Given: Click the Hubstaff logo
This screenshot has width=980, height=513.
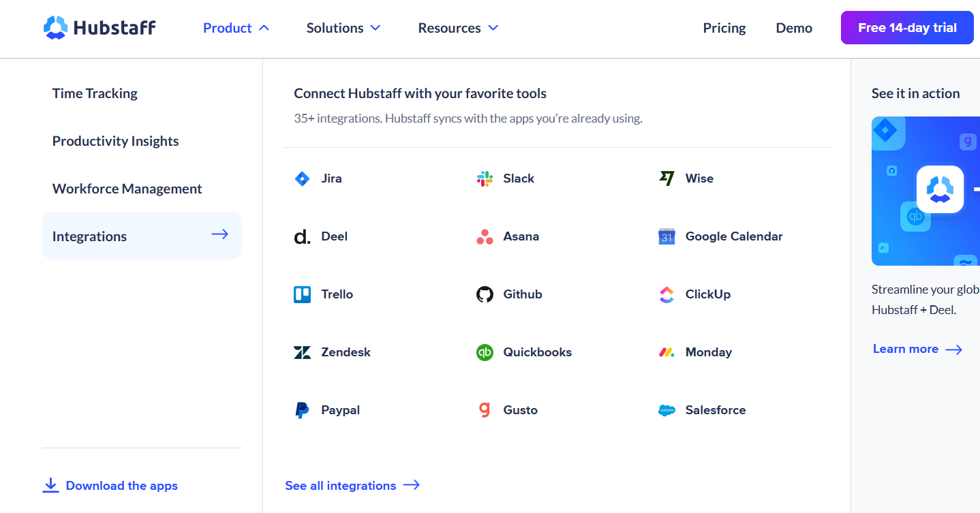Looking at the screenshot, I should pos(99,27).
